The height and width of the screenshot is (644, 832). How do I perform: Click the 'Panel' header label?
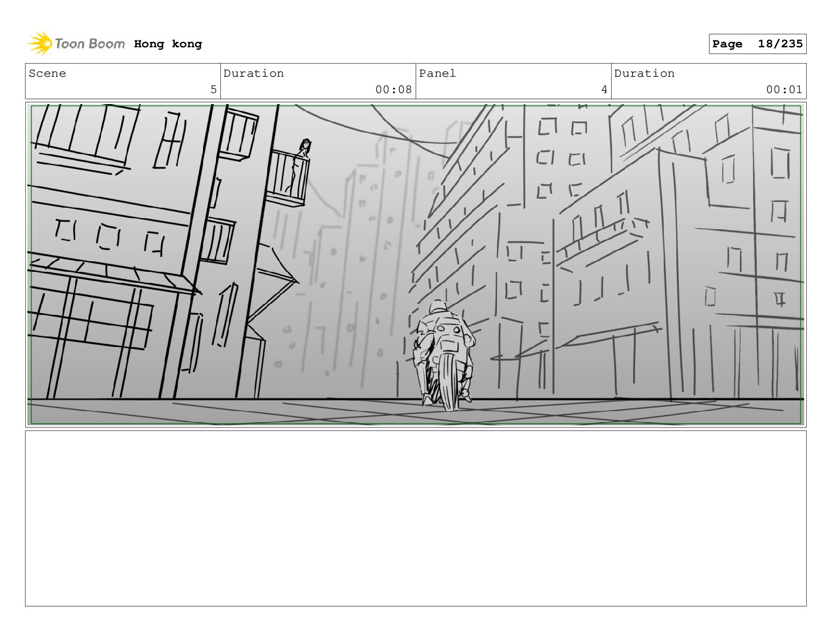click(x=438, y=74)
